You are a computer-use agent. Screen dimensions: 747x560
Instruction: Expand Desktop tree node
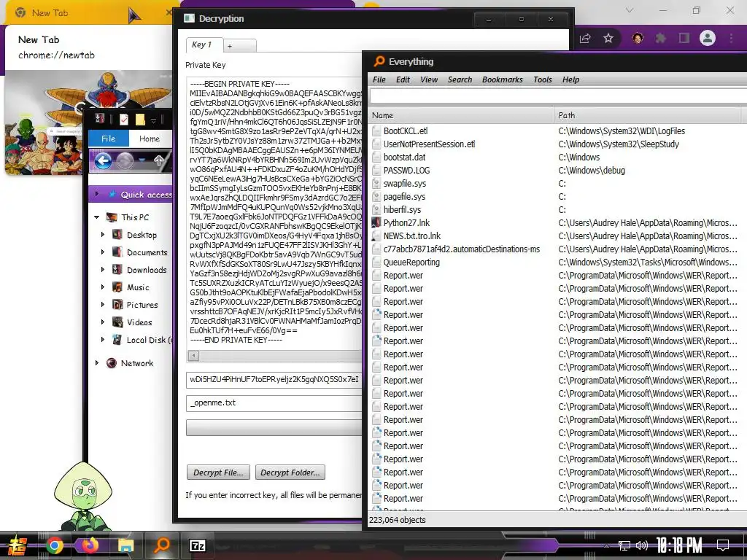[x=103, y=234]
